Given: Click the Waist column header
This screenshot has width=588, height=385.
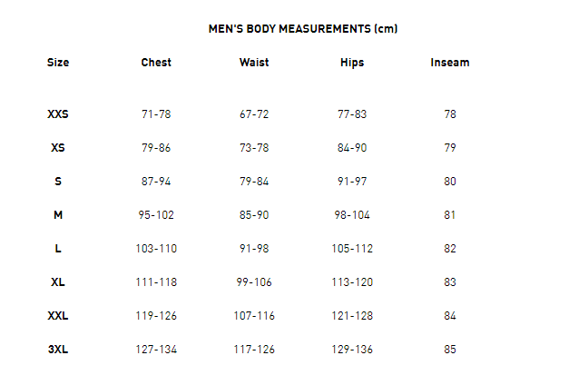Looking at the screenshot, I should coord(254,63).
